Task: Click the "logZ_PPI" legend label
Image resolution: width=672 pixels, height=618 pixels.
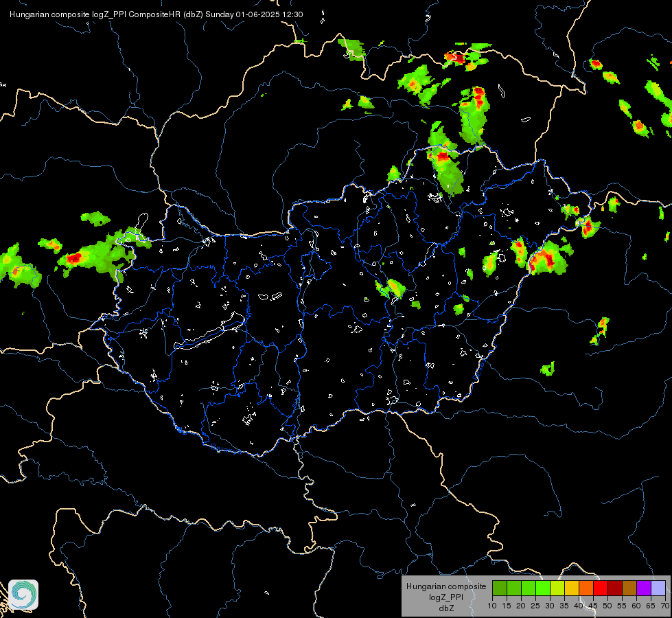Action: [x=446, y=597]
